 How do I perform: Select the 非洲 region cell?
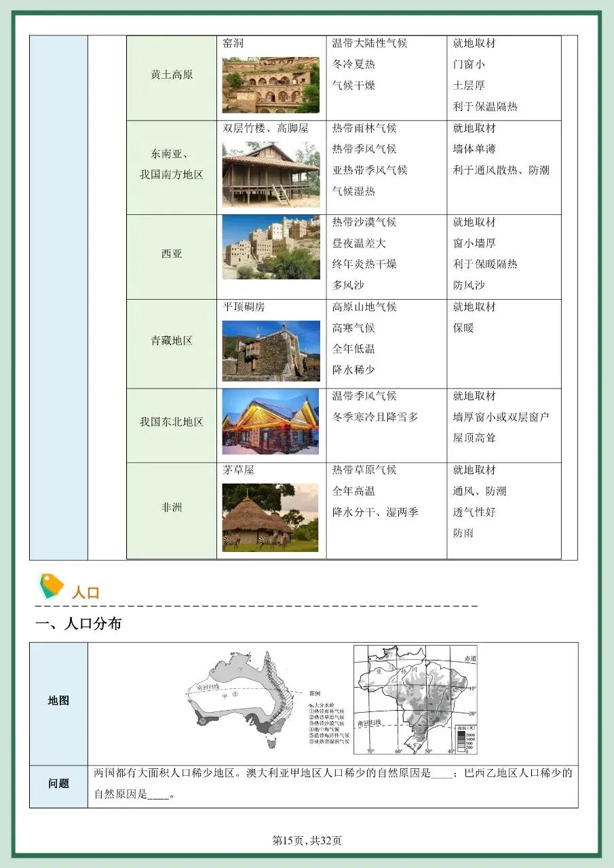[x=172, y=511]
